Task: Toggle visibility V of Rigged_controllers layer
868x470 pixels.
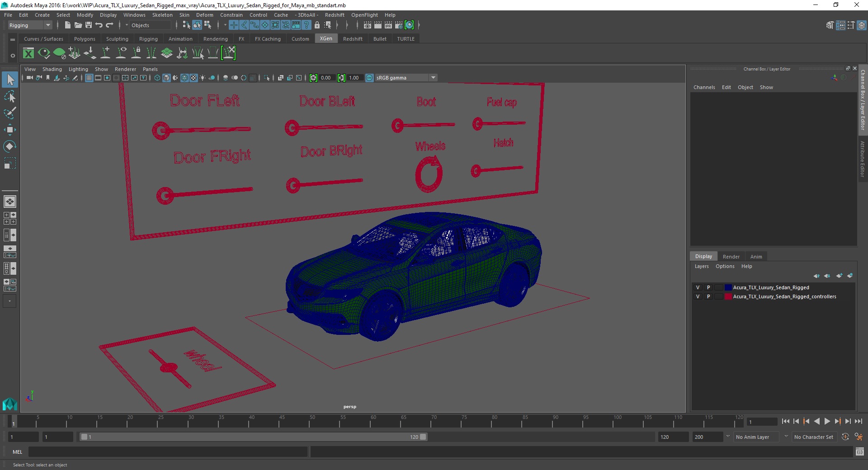Action: tap(698, 296)
